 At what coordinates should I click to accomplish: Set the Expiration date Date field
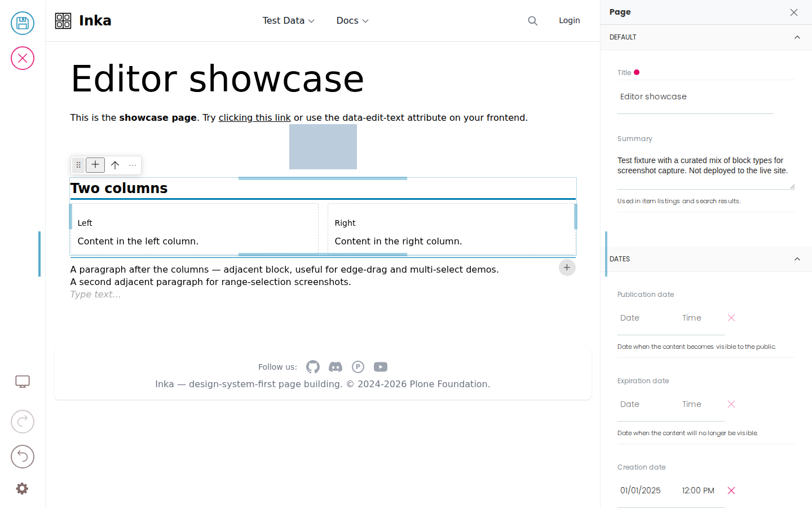[646, 404]
